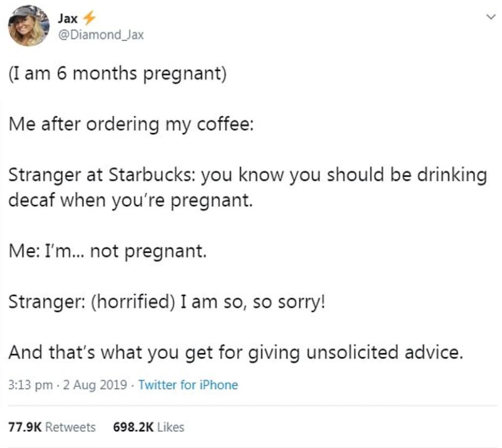Open the 3:13 pm timestamp
This screenshot has height=448, width=502.
pos(31,385)
